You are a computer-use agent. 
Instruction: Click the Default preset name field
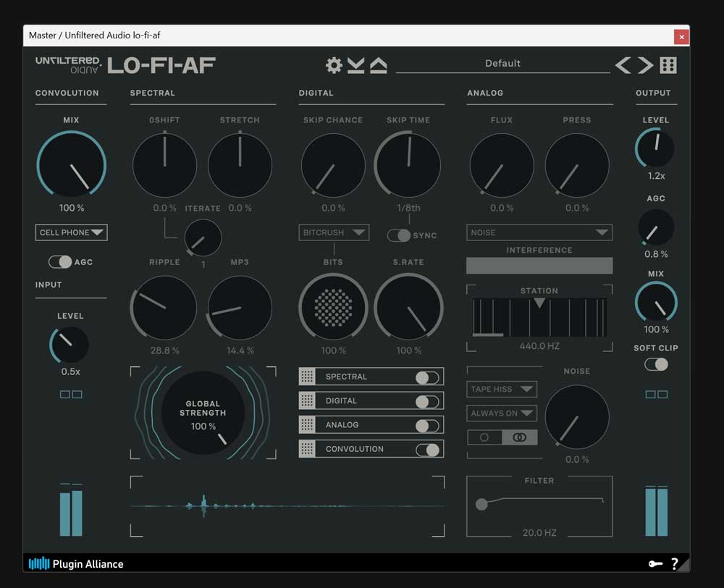tap(502, 64)
